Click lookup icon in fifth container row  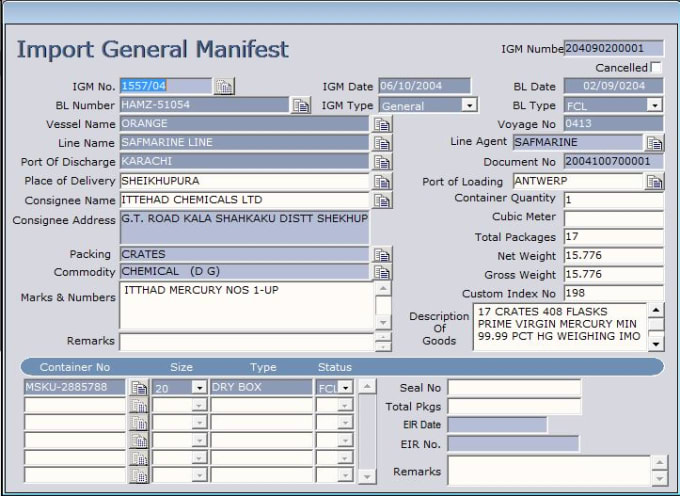coord(139,458)
